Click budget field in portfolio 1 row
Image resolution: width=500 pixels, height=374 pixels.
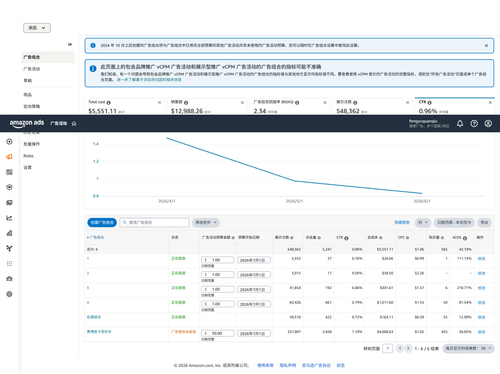coord(217,260)
